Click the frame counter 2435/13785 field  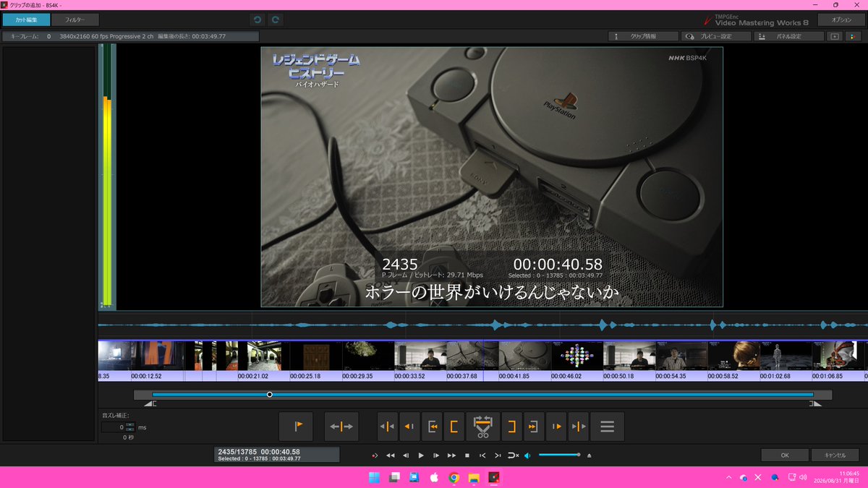point(277,455)
